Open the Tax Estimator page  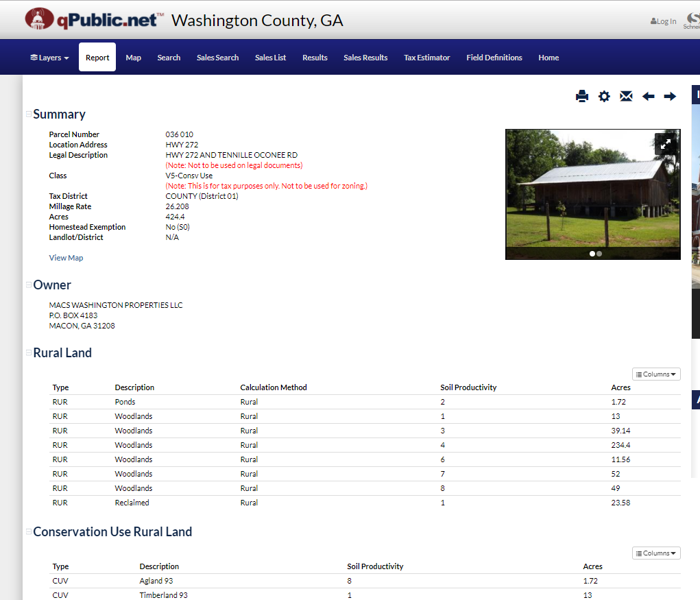coord(426,58)
